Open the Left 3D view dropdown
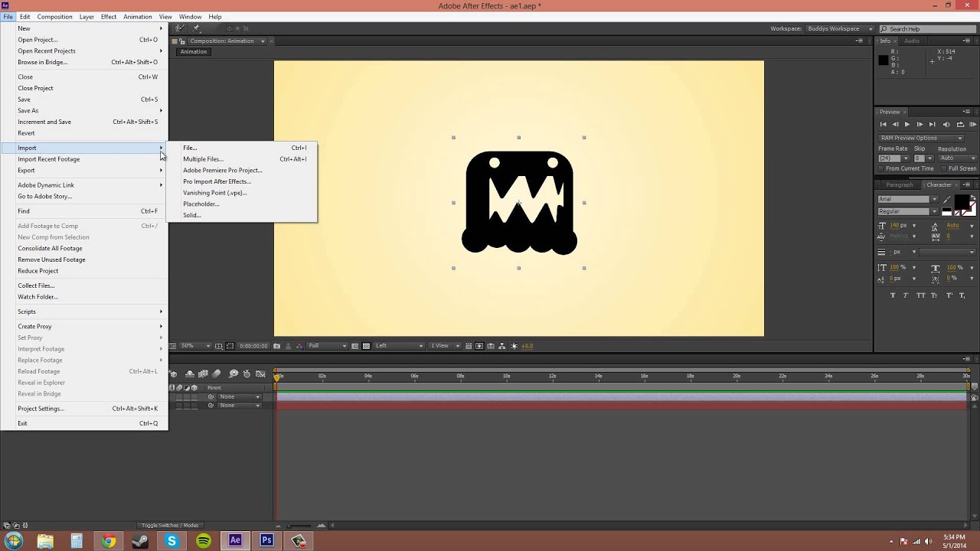Image resolution: width=980 pixels, height=551 pixels. (398, 346)
